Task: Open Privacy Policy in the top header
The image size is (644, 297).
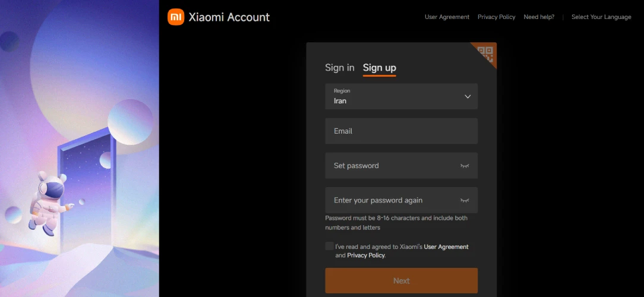Action: [x=496, y=17]
